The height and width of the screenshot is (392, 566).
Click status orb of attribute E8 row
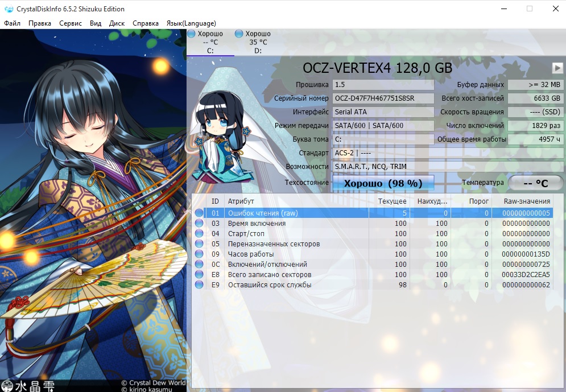(199, 274)
